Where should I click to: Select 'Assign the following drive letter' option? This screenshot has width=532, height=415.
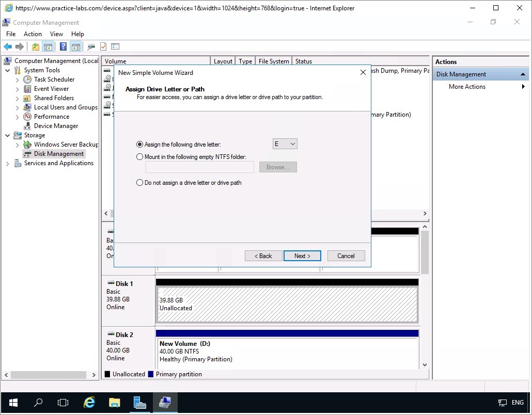click(x=140, y=145)
